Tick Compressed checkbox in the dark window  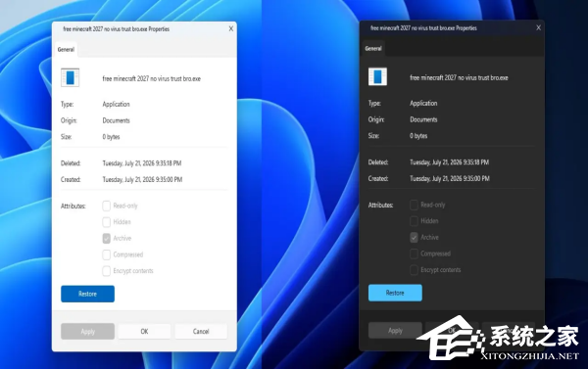coord(414,254)
